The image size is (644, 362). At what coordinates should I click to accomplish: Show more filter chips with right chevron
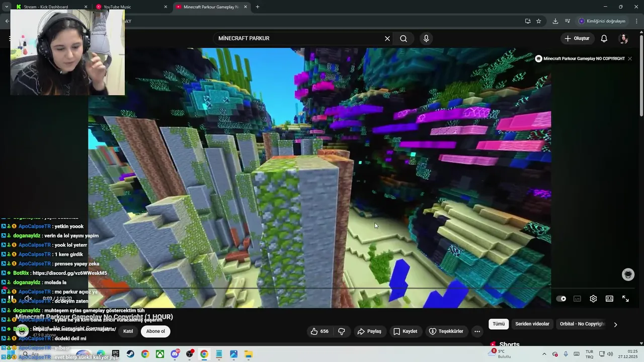615,325
